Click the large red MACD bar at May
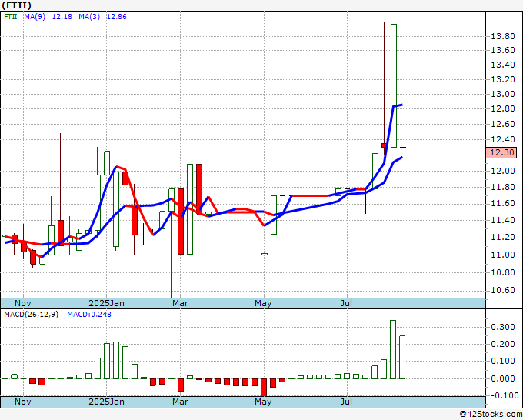Screen dimensions: 523x420 coord(264,387)
